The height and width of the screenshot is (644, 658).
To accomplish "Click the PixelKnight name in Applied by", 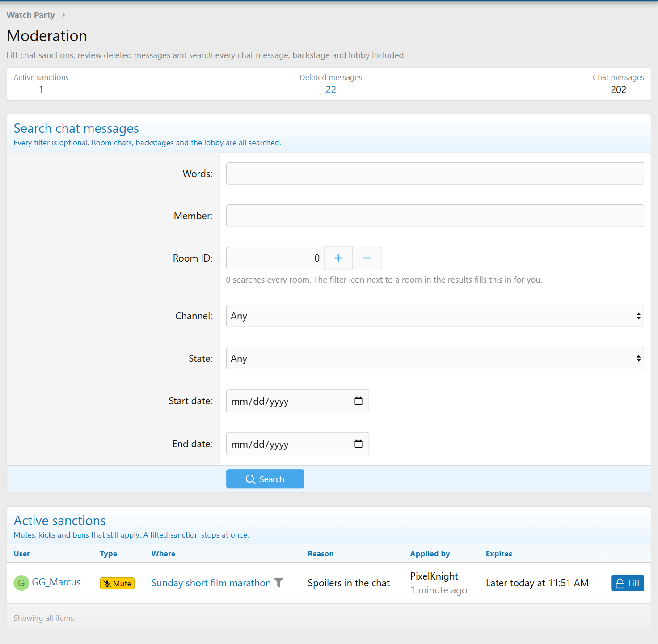I will pyautogui.click(x=434, y=576).
